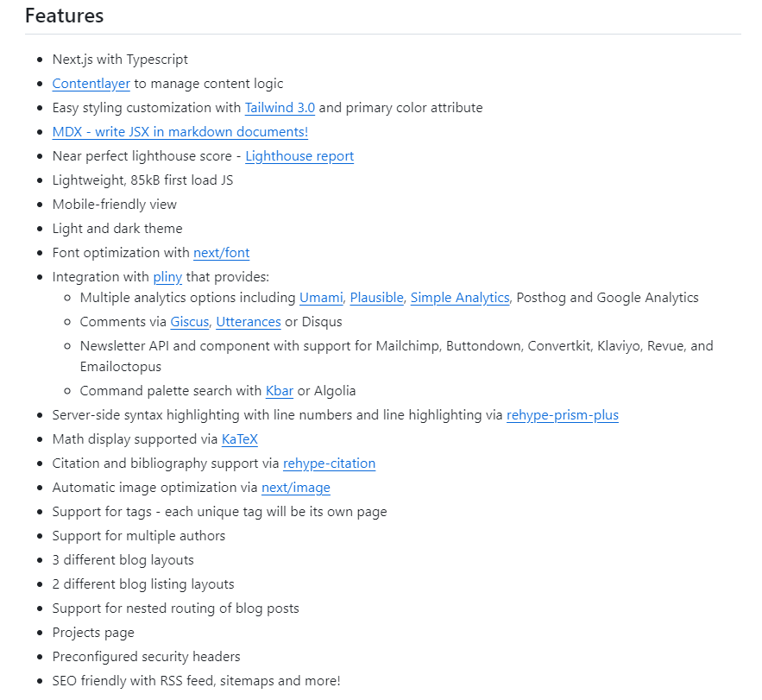The width and height of the screenshot is (762, 700).
Task: Click the 'Projects page' list item
Action: [93, 633]
